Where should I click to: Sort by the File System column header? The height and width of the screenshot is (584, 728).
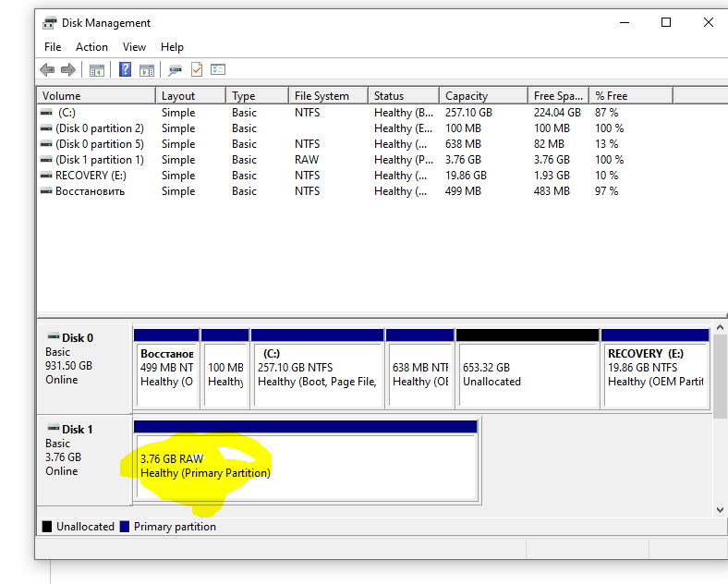coord(328,95)
